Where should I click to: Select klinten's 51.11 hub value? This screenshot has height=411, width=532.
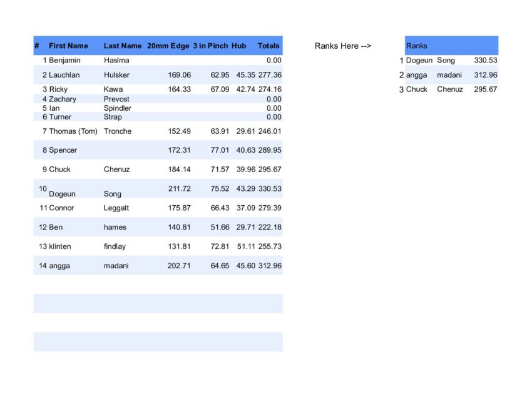[x=246, y=246]
